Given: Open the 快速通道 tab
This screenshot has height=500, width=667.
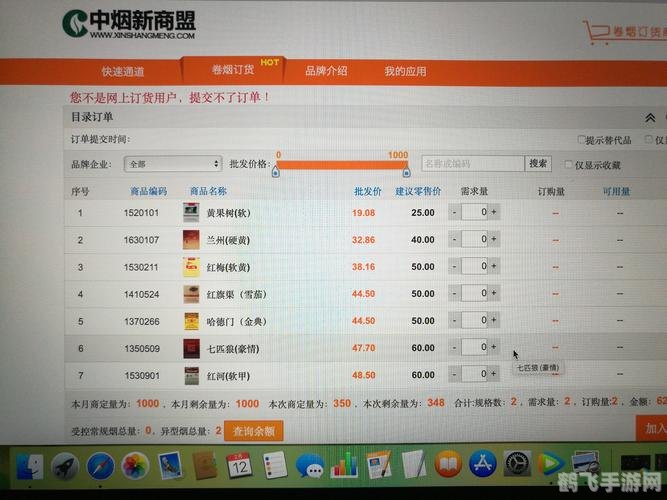Looking at the screenshot, I should pyautogui.click(x=123, y=71).
